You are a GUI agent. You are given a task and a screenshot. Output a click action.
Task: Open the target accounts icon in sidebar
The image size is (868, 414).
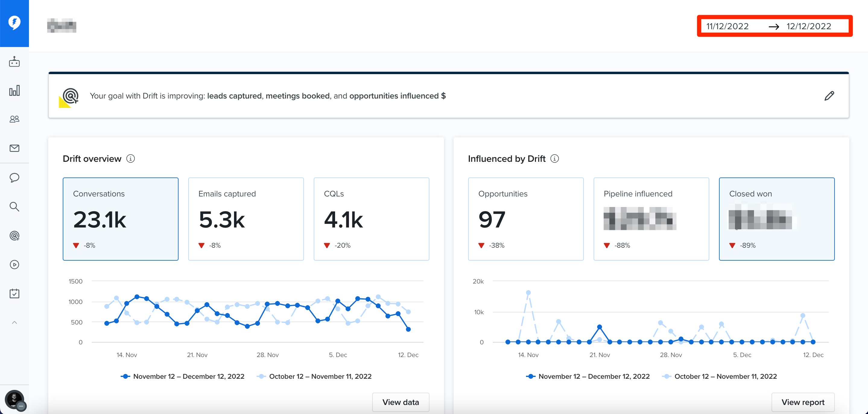coord(14,236)
